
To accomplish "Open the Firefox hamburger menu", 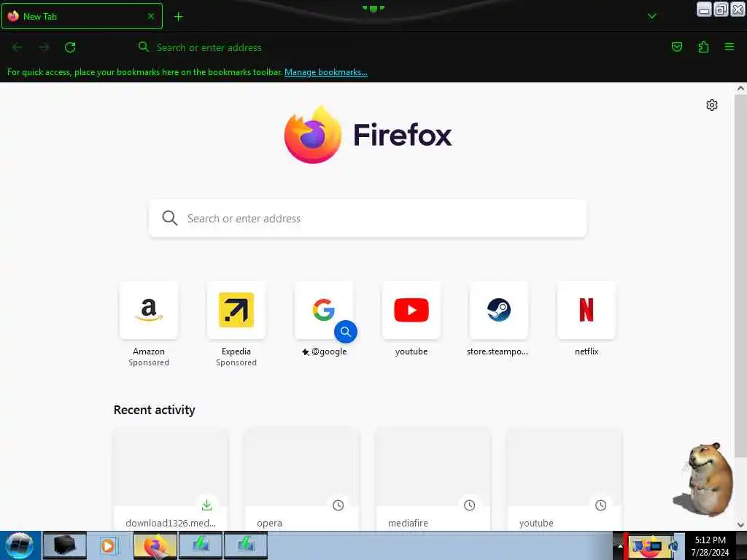I will (x=729, y=47).
